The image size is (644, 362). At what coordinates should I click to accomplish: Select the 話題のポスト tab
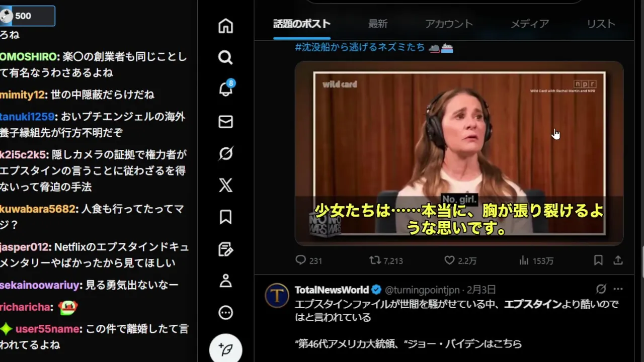click(302, 24)
